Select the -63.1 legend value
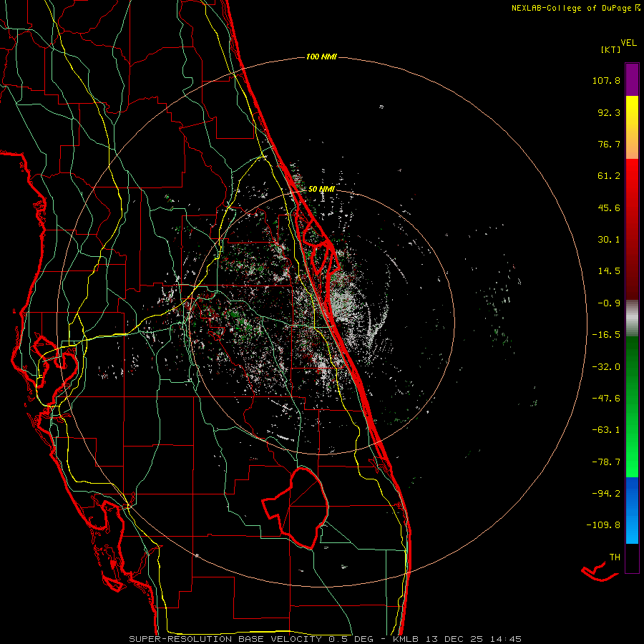 pos(606,430)
